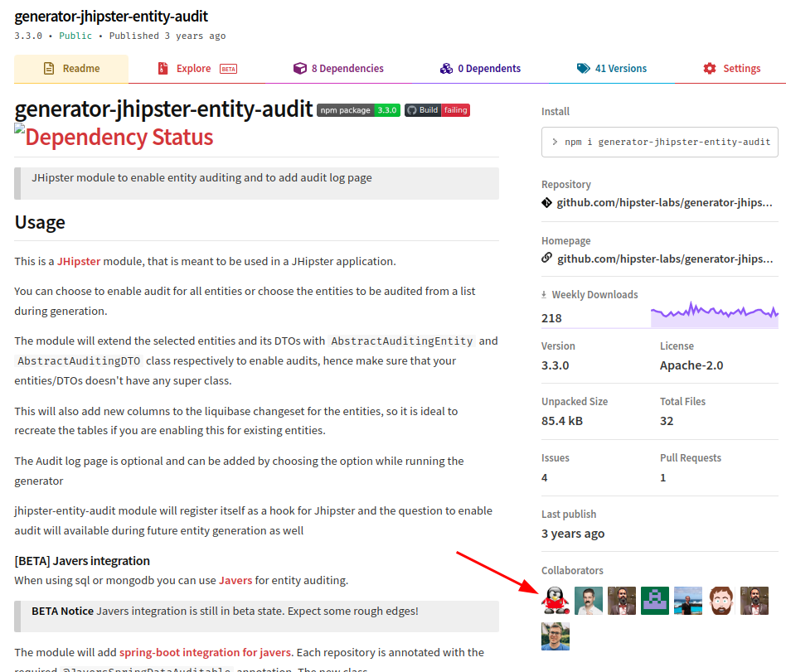Select the 85.4 kB unpacked size
Viewport: 786px width, 672px height.
pos(562,422)
